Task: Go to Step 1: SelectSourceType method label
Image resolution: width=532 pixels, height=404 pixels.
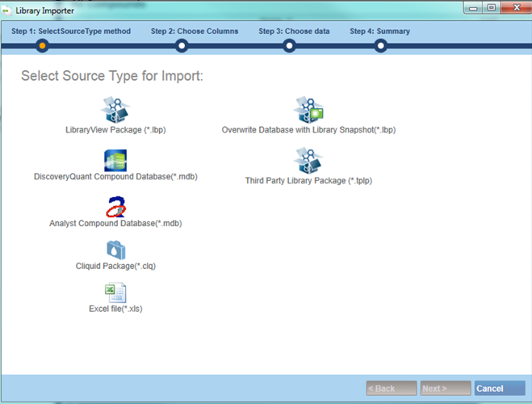Action: (71, 32)
